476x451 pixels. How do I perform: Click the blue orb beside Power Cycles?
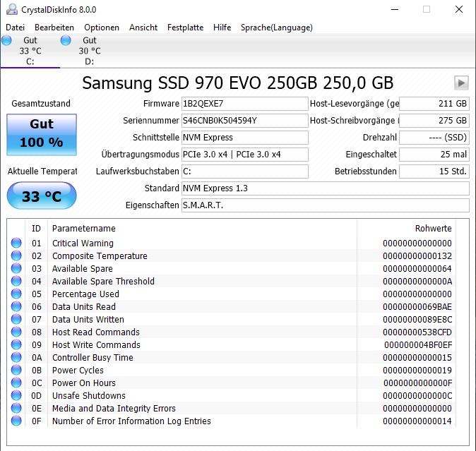pyautogui.click(x=16, y=370)
